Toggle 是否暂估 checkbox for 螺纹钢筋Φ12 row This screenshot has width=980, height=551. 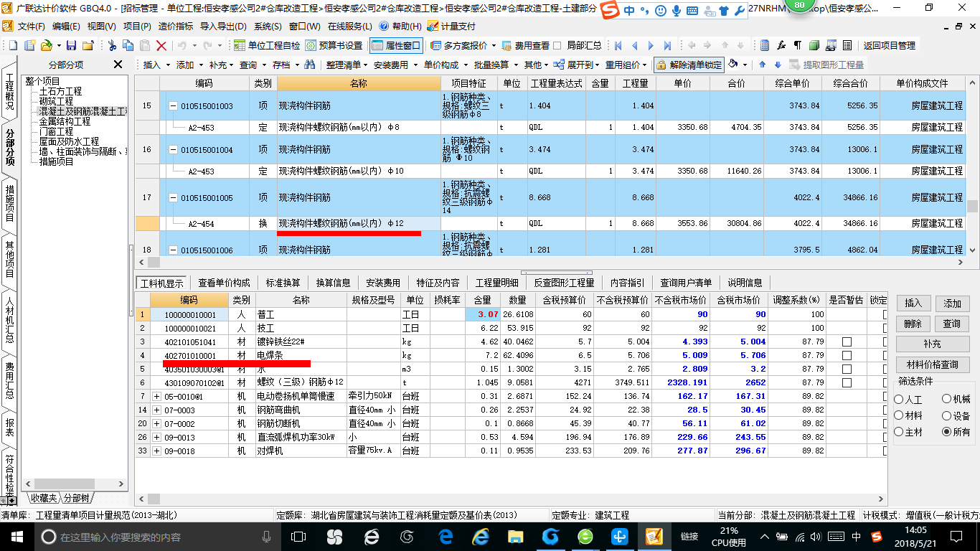pos(847,382)
